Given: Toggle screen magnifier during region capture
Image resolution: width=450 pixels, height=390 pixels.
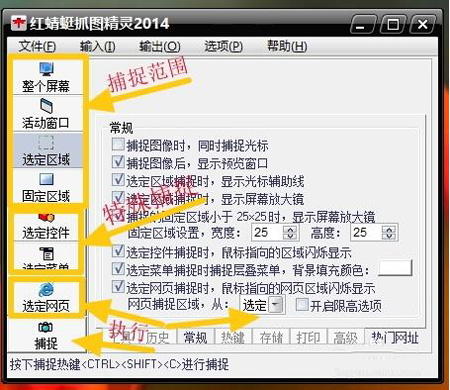Looking at the screenshot, I should [118, 198].
